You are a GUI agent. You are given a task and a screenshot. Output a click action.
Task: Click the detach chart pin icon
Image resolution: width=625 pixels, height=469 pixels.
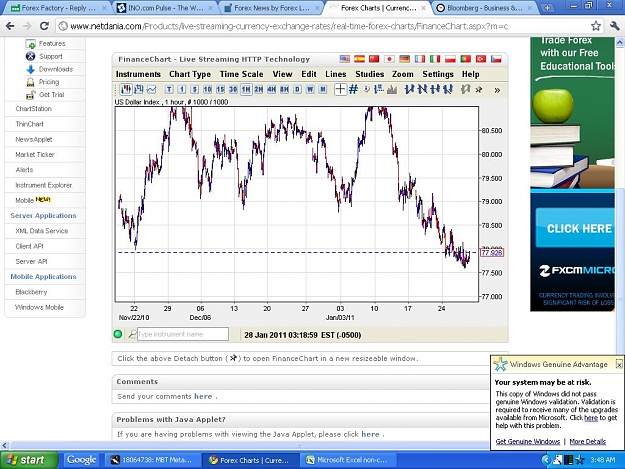[479, 90]
